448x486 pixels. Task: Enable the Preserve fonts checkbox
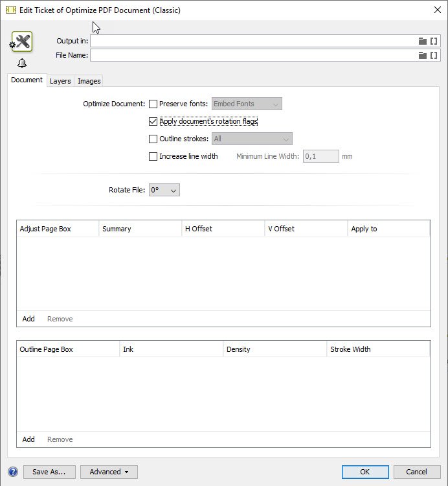(x=153, y=104)
